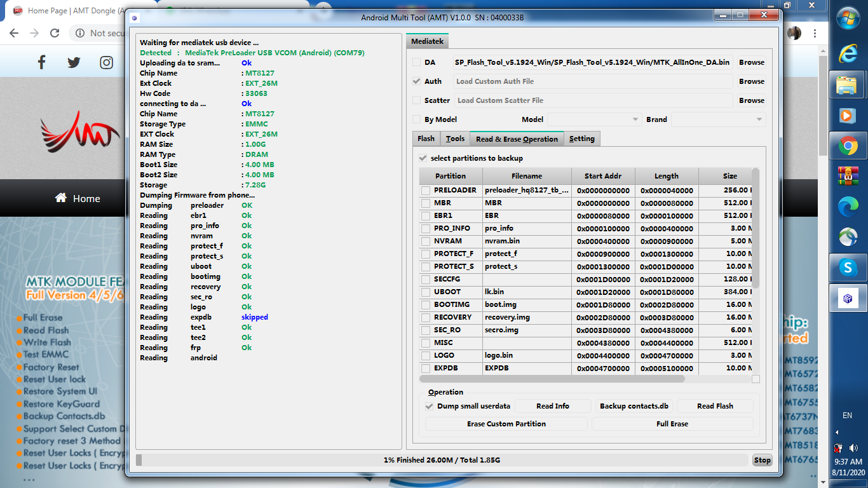Image resolution: width=868 pixels, height=488 pixels.
Task: Click the Backup contacts.db button
Action: [x=634, y=406]
